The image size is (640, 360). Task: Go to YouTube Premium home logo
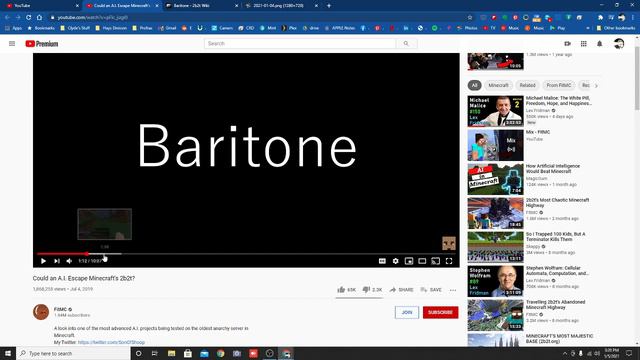[42, 44]
